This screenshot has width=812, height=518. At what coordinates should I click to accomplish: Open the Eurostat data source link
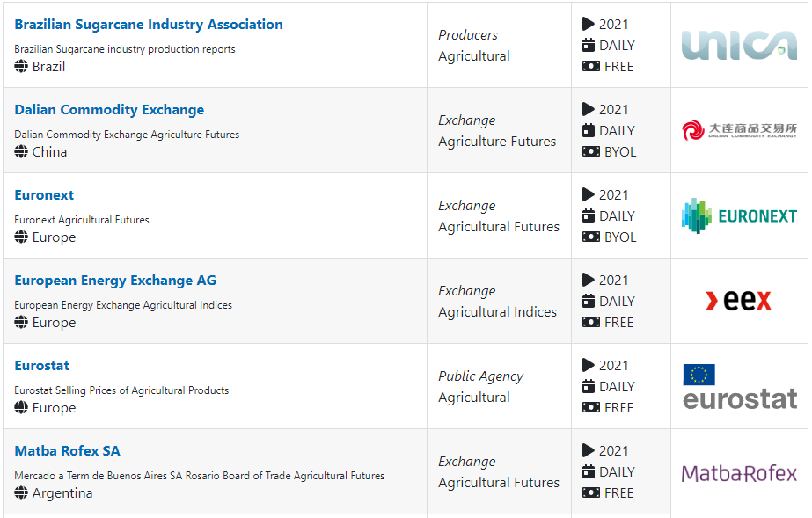(42, 366)
